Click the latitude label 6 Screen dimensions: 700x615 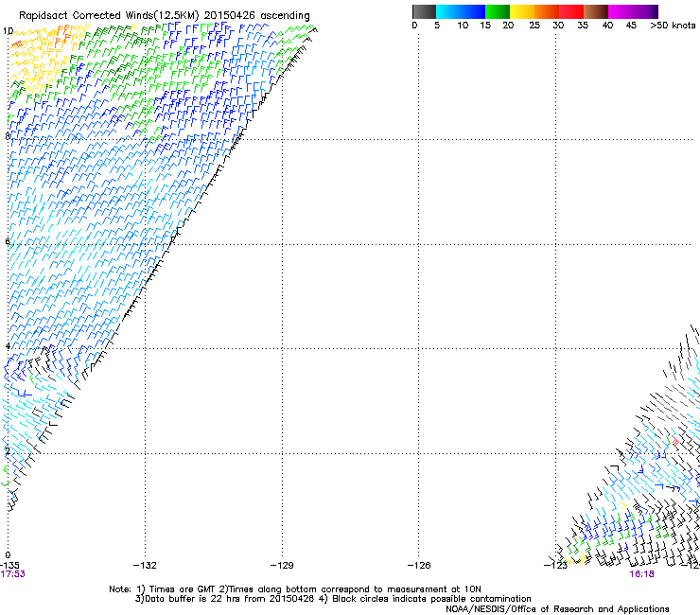click(8, 241)
